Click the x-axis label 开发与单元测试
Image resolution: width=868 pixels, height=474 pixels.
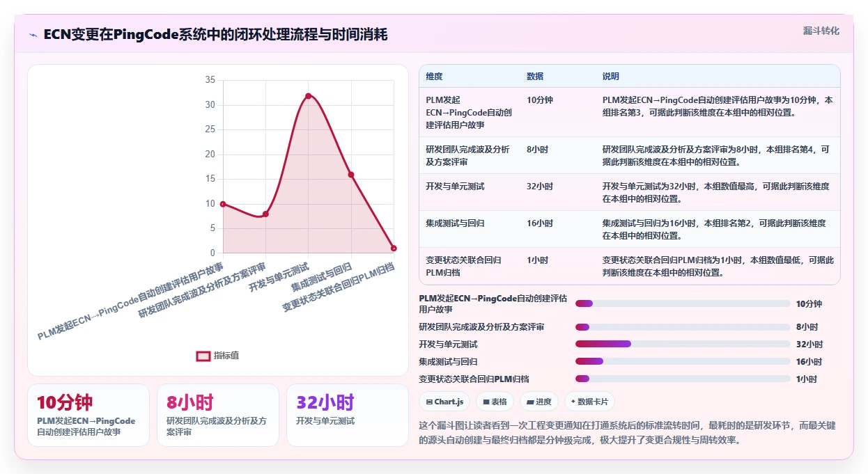[279, 278]
